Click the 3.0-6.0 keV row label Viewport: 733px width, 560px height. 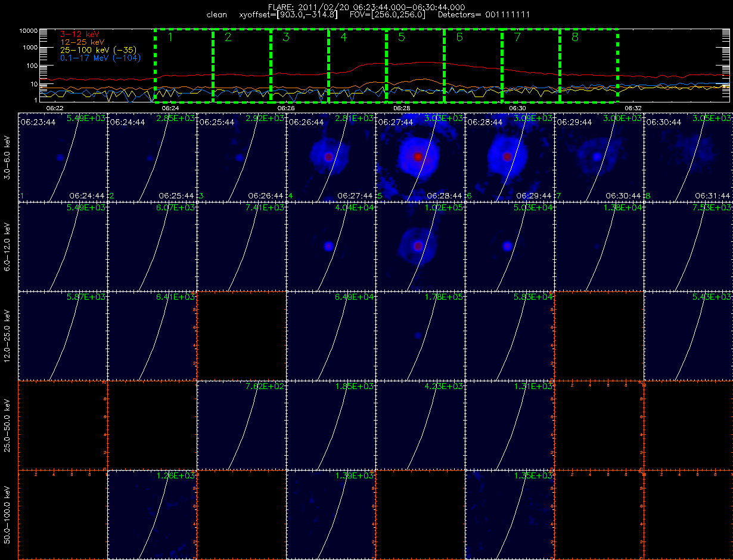[x=7, y=157]
